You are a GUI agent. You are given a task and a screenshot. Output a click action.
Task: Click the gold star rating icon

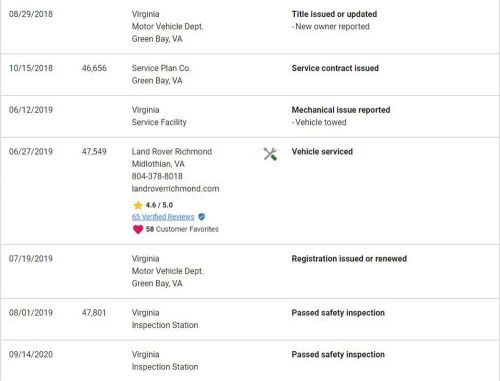tap(138, 205)
